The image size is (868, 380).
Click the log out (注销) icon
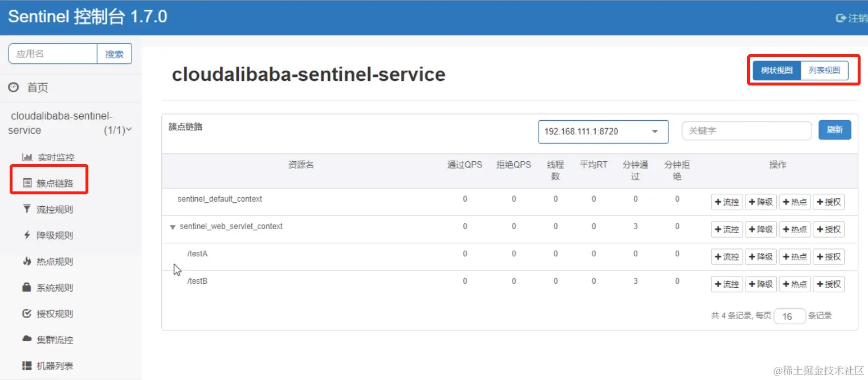(x=840, y=18)
